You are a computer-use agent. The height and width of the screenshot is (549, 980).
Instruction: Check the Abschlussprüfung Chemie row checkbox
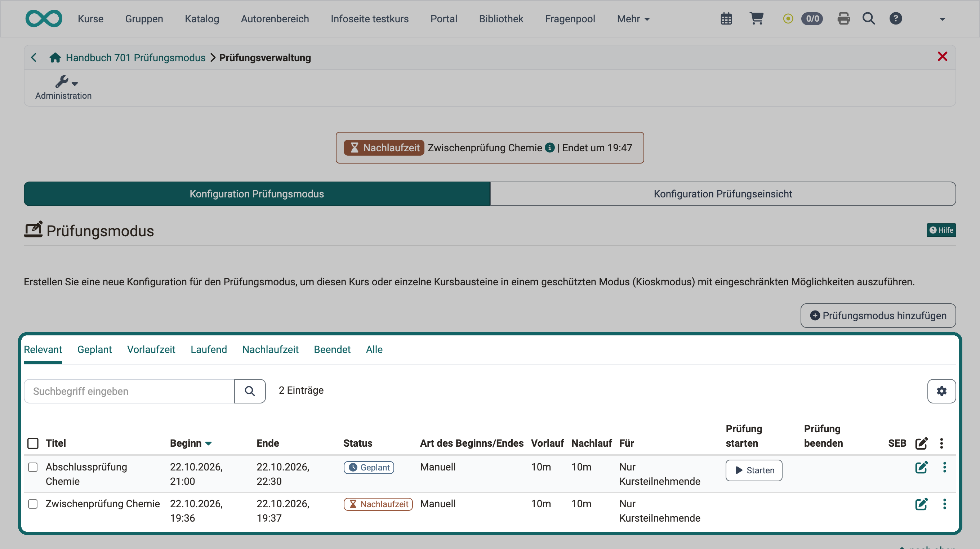pos(33,467)
